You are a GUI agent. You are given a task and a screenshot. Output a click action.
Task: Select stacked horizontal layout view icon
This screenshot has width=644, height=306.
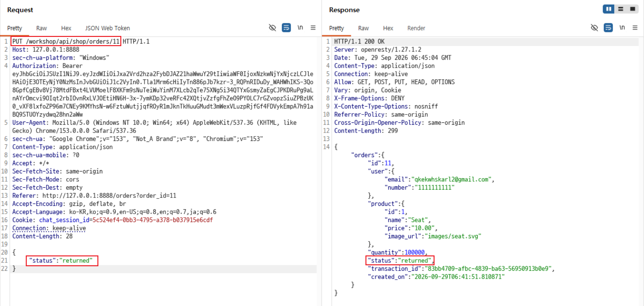621,9
